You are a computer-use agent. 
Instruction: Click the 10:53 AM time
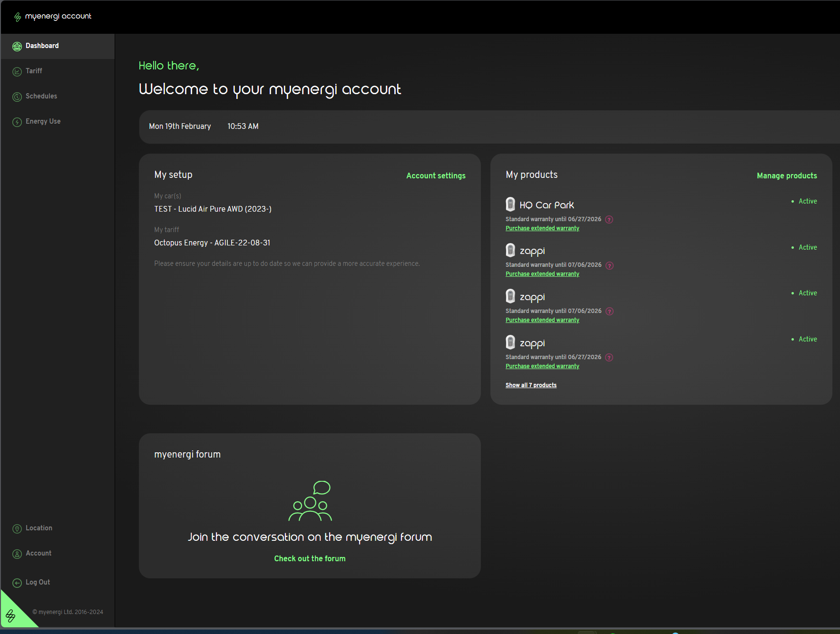pos(243,126)
